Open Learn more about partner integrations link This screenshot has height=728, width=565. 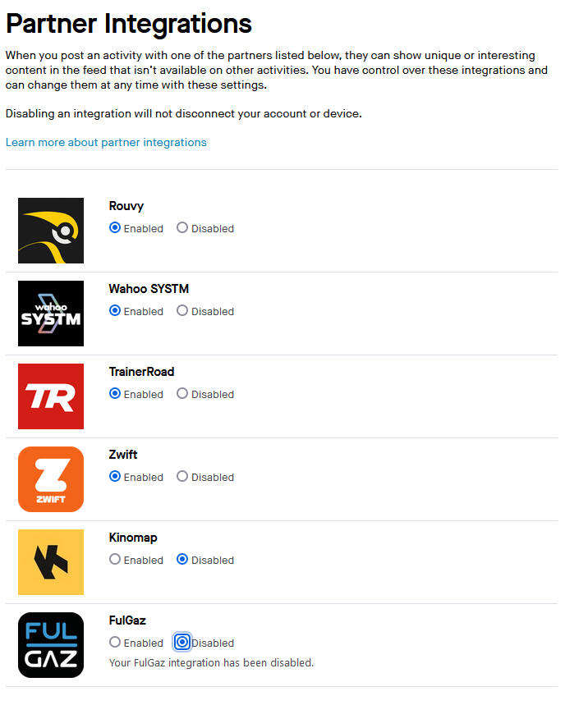[106, 142]
